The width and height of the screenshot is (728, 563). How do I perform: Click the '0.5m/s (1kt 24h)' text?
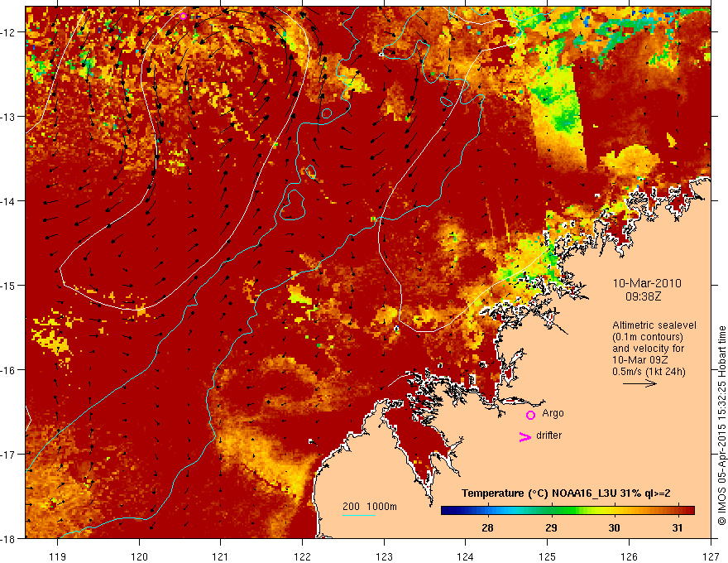649,372
